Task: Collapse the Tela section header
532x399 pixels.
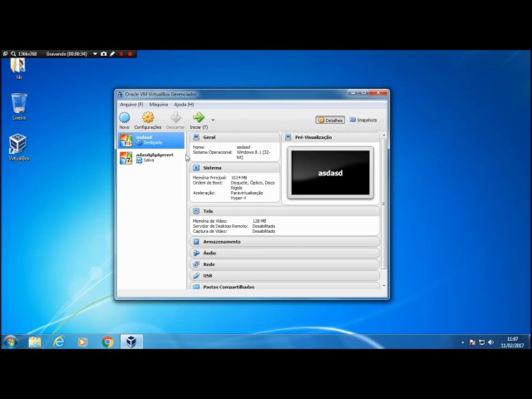Action: click(284, 211)
